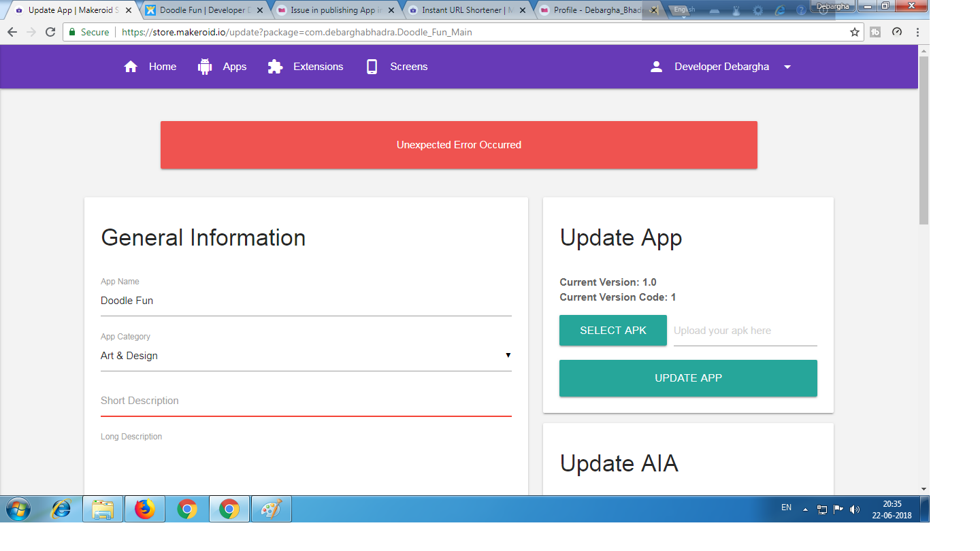
Task: Reload the page in browser
Action: click(x=50, y=32)
